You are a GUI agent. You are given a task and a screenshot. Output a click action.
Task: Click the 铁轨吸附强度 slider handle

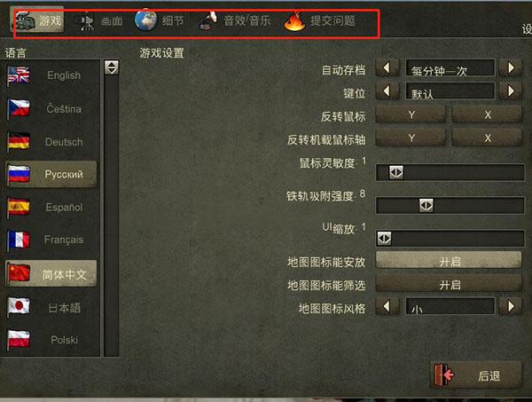click(x=426, y=205)
